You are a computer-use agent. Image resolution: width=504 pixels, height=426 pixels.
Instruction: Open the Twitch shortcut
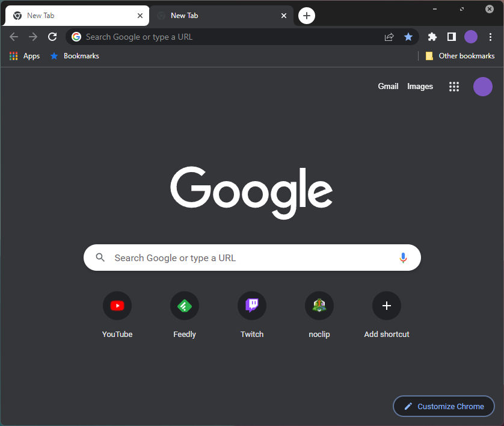pyautogui.click(x=252, y=315)
